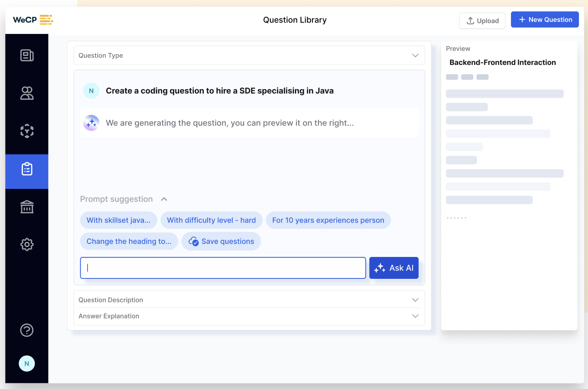Image resolution: width=588 pixels, height=389 pixels.
Task: Click the New Question button
Action: coord(545,20)
